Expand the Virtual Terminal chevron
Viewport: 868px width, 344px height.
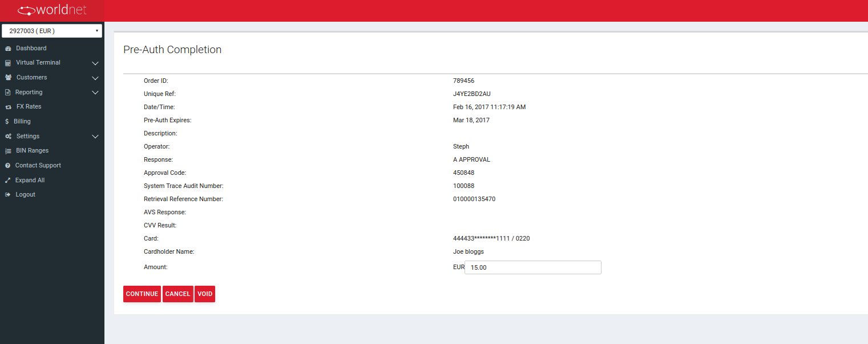[95, 63]
